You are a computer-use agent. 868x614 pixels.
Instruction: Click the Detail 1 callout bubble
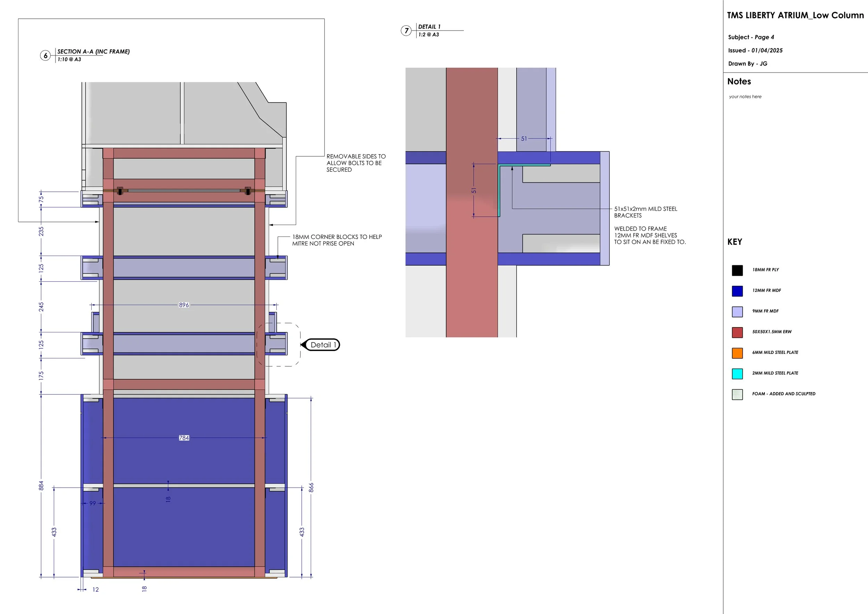click(323, 345)
